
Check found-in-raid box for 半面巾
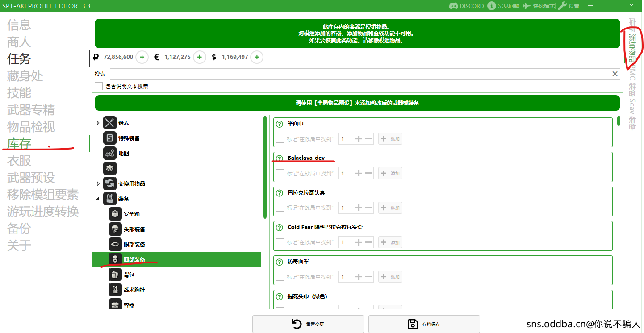(x=280, y=139)
